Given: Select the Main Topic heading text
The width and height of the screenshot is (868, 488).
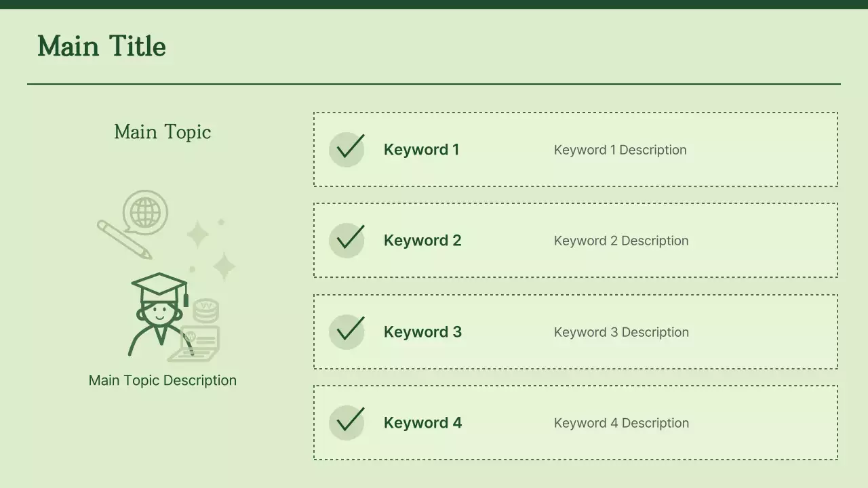Looking at the screenshot, I should pos(163,131).
